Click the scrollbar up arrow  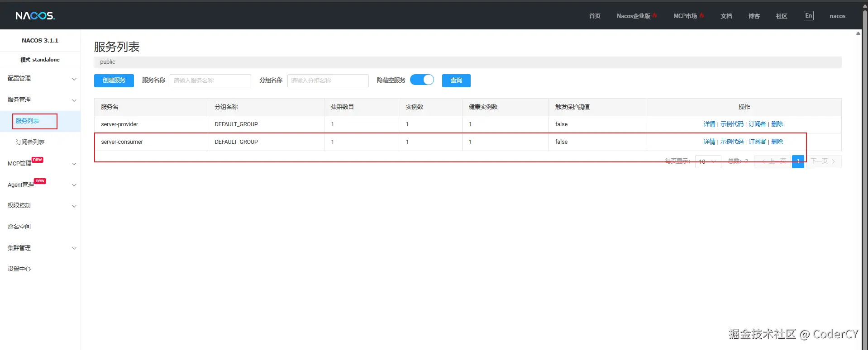(858, 33)
